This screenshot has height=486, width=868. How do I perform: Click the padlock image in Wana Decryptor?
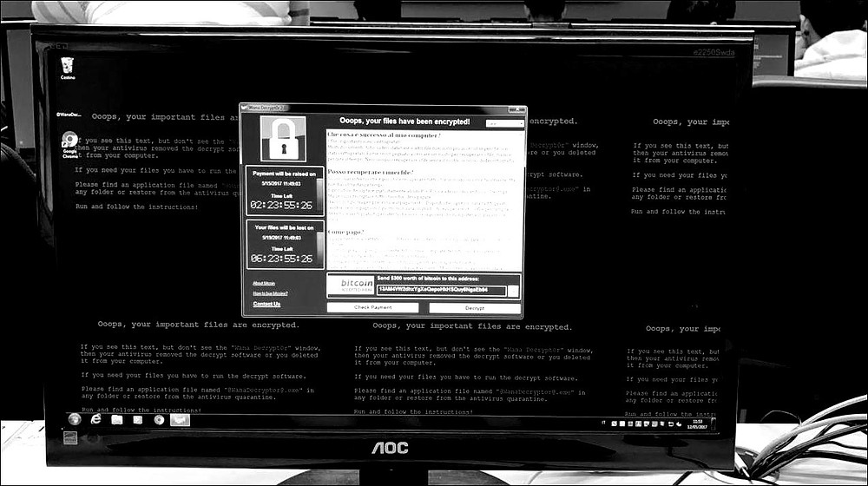[283, 138]
